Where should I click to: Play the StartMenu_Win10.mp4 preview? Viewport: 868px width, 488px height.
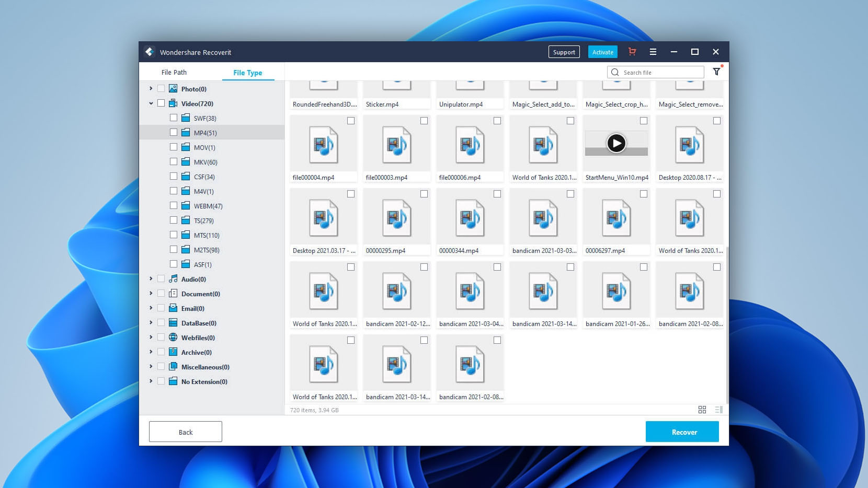[616, 143]
